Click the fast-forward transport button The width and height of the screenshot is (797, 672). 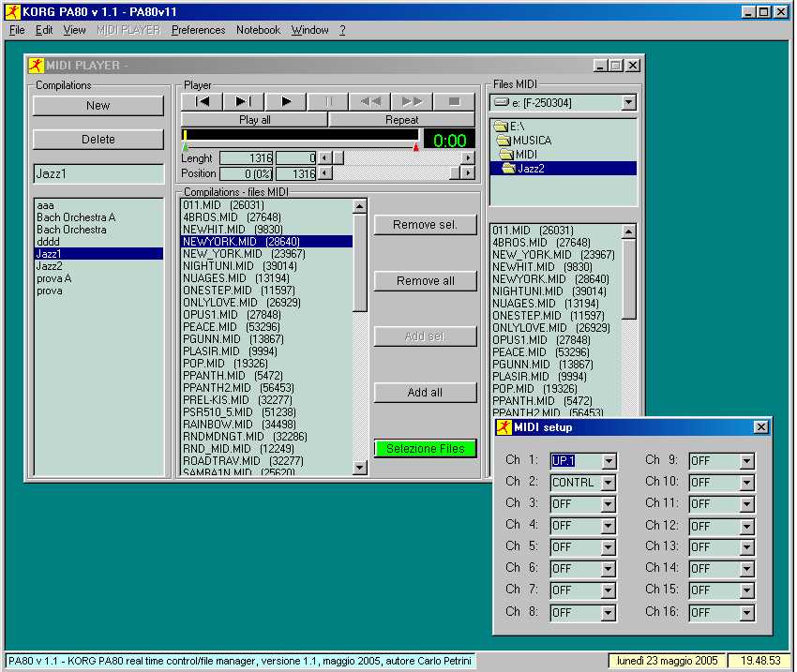[413, 101]
